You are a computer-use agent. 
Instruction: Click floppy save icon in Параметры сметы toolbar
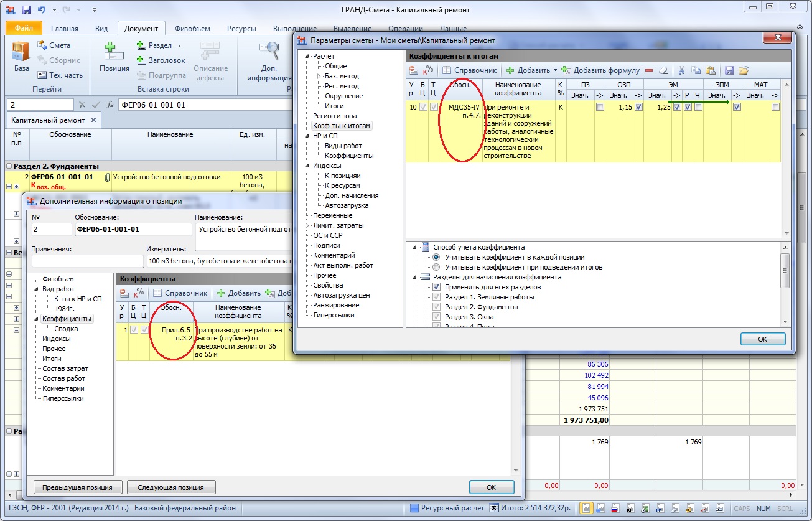(729, 70)
